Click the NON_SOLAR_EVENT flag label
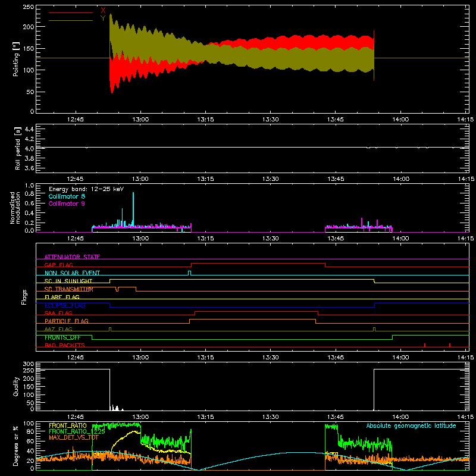Viewport: 476px width, 476px height. (x=72, y=273)
